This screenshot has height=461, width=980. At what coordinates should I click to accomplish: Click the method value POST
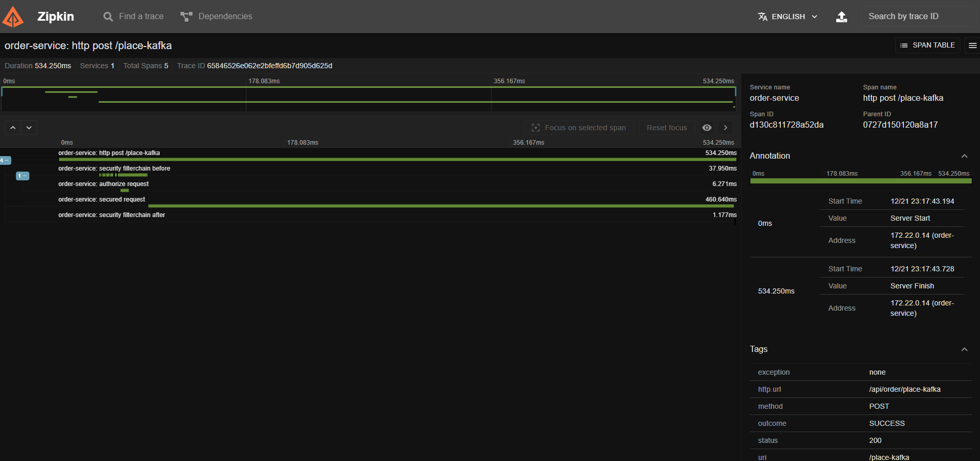pos(879,406)
